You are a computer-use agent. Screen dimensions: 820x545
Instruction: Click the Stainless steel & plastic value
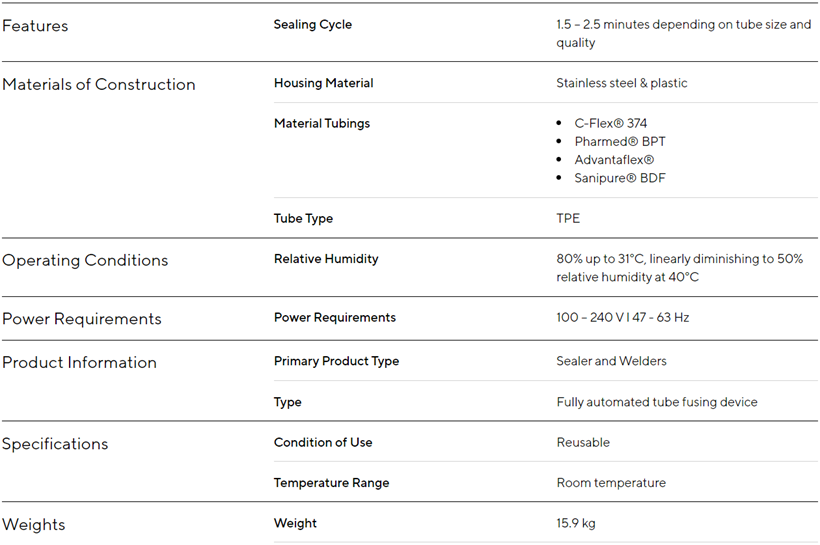[622, 84]
